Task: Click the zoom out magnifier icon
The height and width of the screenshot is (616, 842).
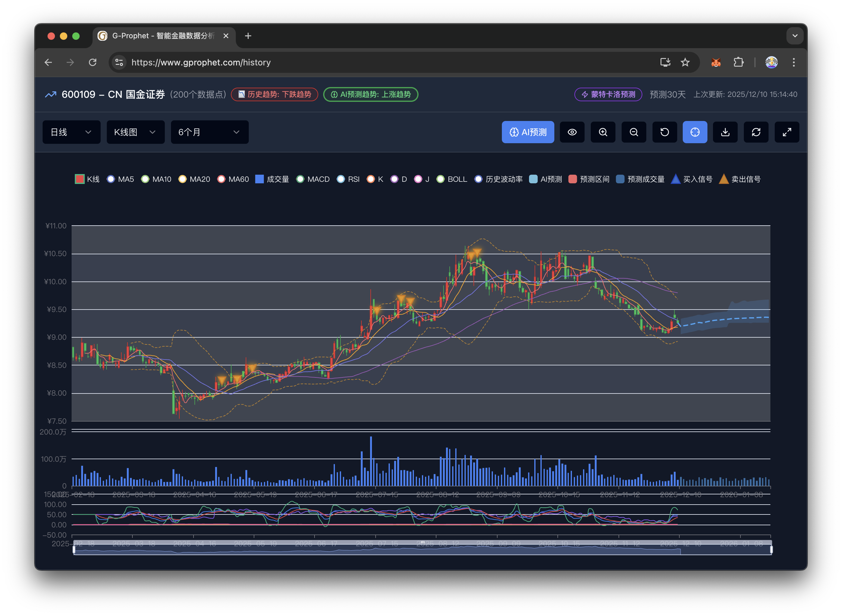Action: click(x=634, y=132)
